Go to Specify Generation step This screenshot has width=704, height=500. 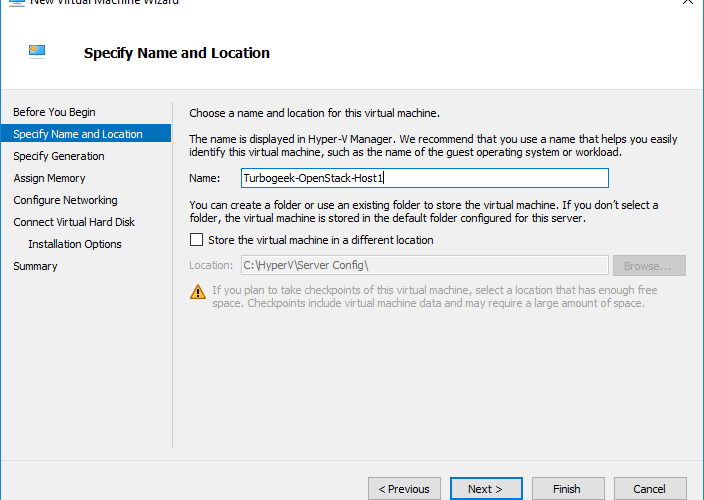59,156
